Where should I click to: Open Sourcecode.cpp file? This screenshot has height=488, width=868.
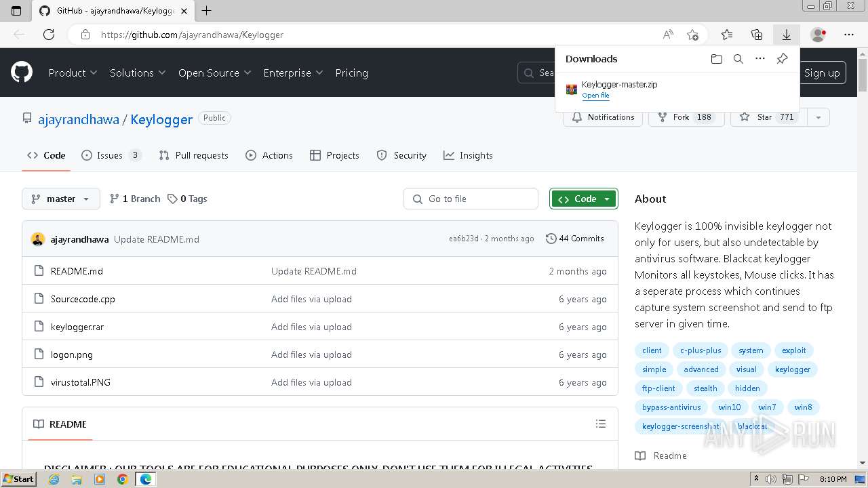[x=83, y=299]
